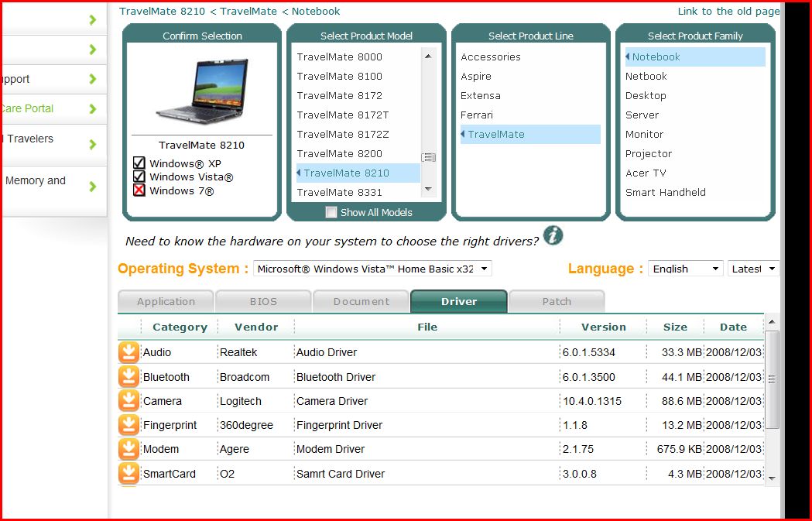Switch to the Application tab
This screenshot has width=812, height=521.
(166, 301)
